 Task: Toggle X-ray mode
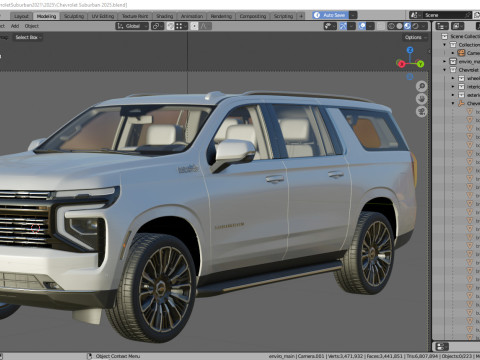tap(381, 26)
